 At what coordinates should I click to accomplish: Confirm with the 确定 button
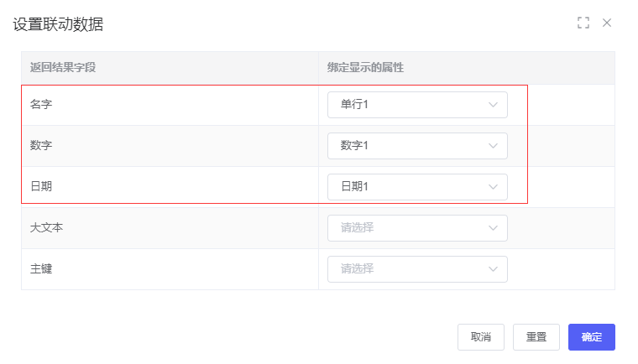click(x=591, y=337)
